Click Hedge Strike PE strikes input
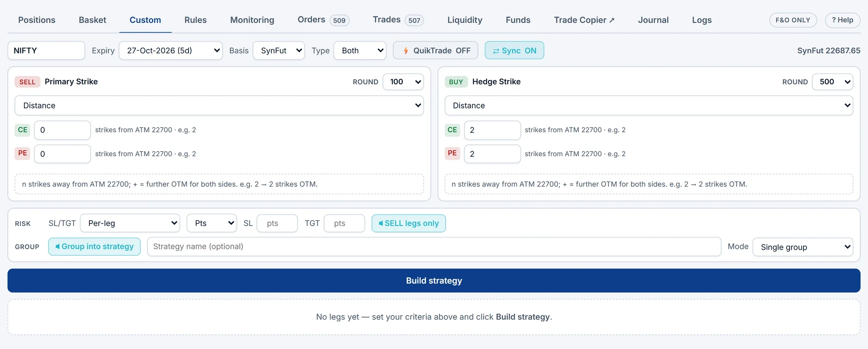 point(492,154)
